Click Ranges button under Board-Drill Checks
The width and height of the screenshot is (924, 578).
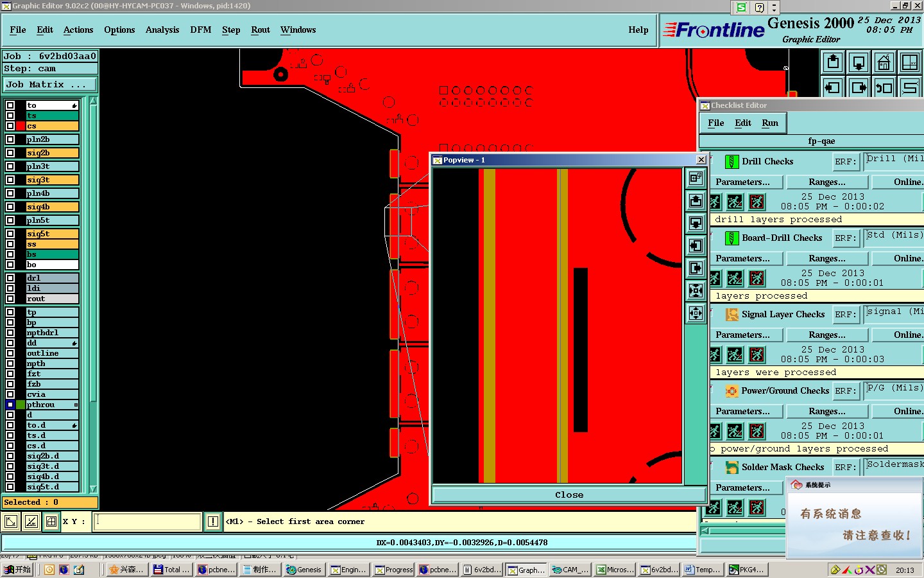(827, 259)
